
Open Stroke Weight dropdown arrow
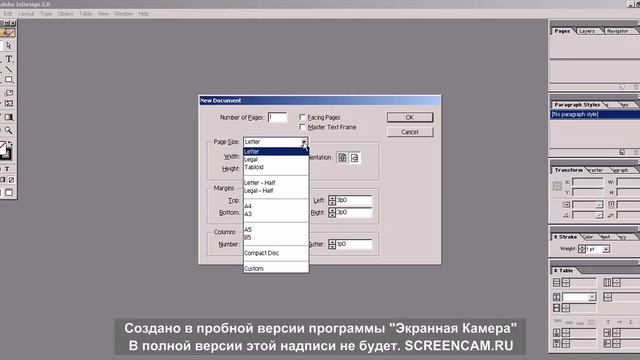(606, 249)
